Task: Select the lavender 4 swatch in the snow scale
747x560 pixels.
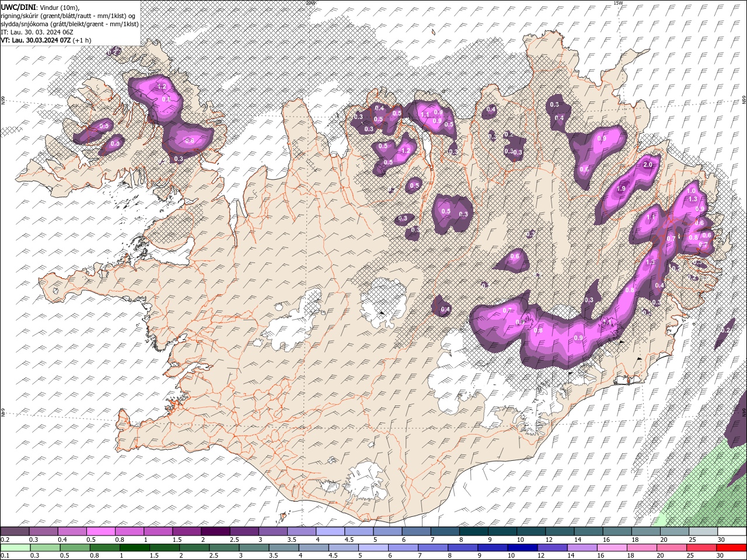Action: (330, 532)
